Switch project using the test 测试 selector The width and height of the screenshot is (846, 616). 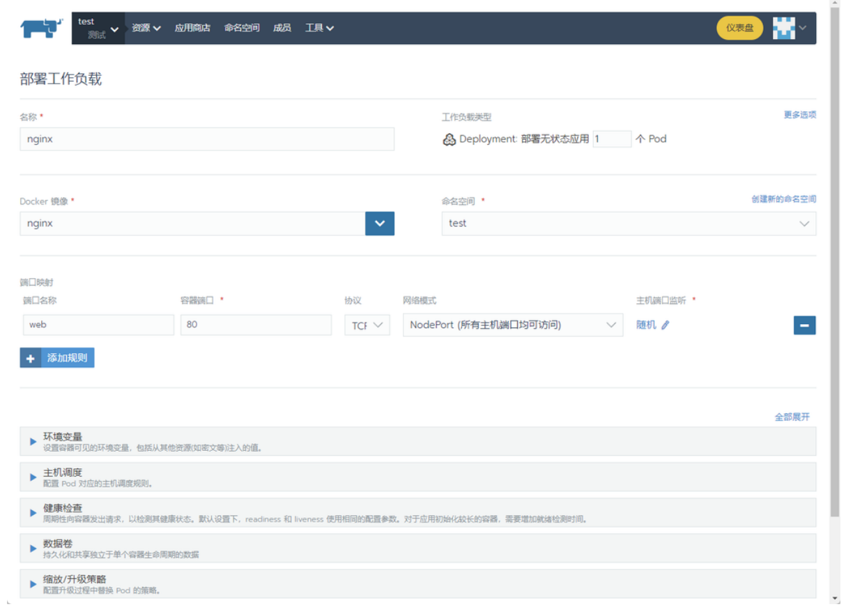tap(96, 28)
